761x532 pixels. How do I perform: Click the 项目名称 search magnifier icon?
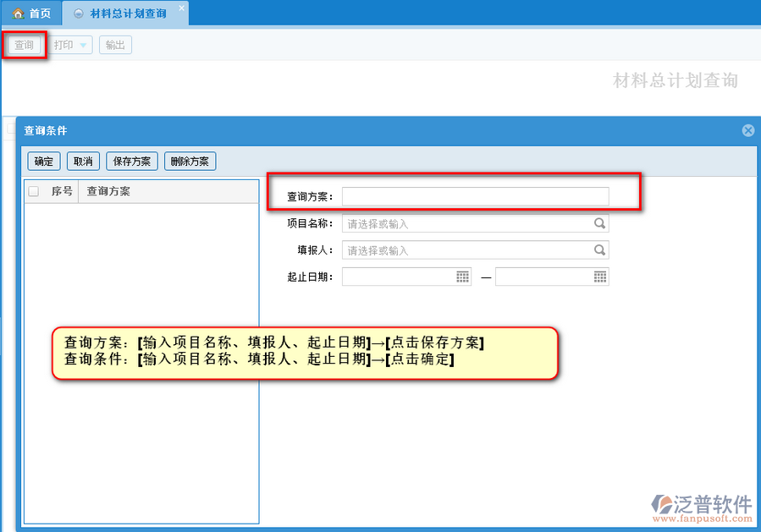(599, 223)
